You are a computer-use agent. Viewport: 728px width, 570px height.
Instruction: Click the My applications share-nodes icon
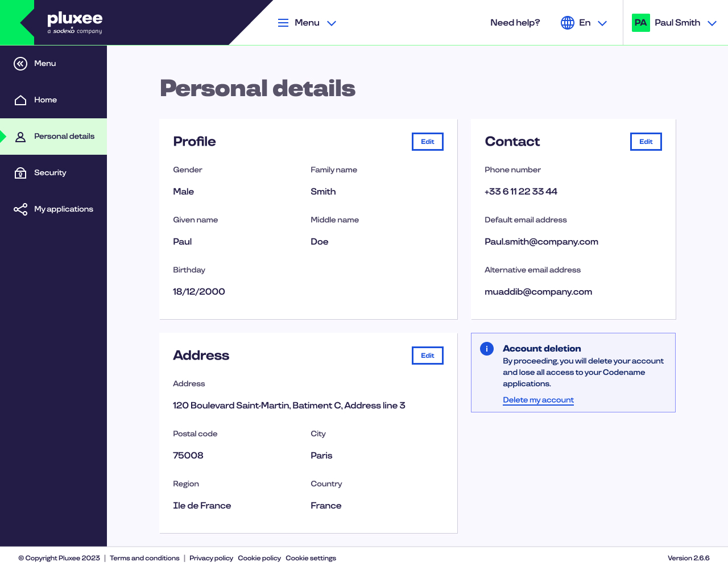(x=20, y=209)
